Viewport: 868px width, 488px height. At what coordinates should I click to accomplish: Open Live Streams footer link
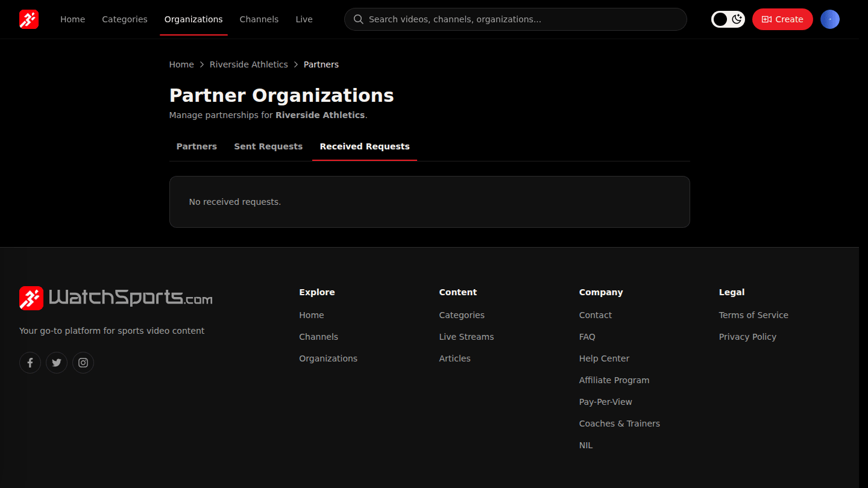tap(467, 337)
